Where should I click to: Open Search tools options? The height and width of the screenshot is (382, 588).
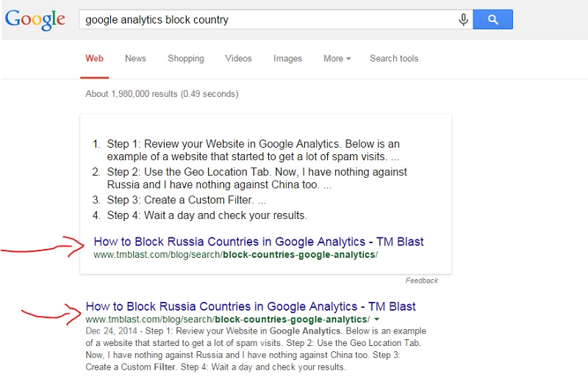tap(394, 59)
